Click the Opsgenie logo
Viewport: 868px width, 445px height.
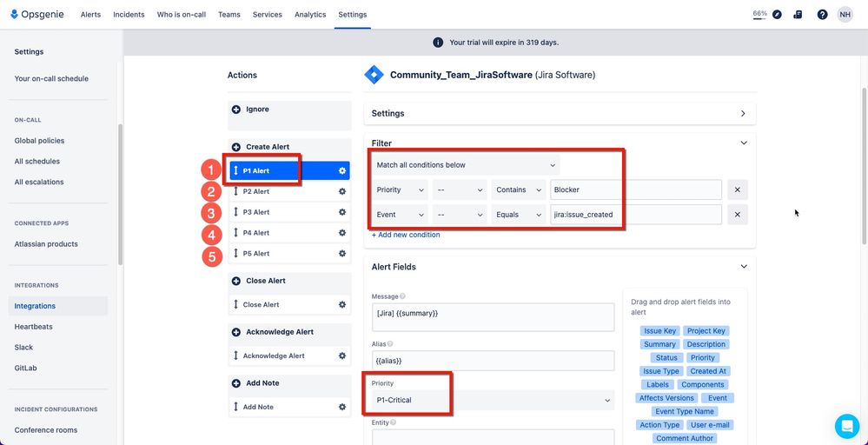(x=37, y=15)
